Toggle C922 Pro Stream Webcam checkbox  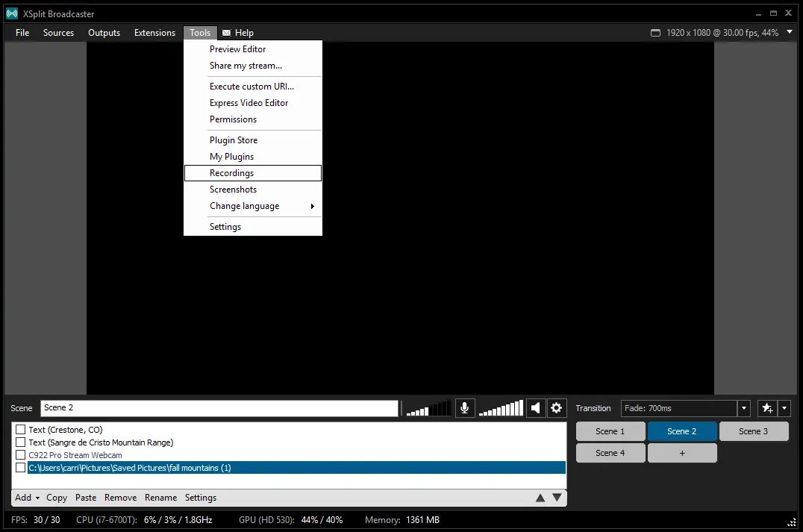(x=20, y=454)
